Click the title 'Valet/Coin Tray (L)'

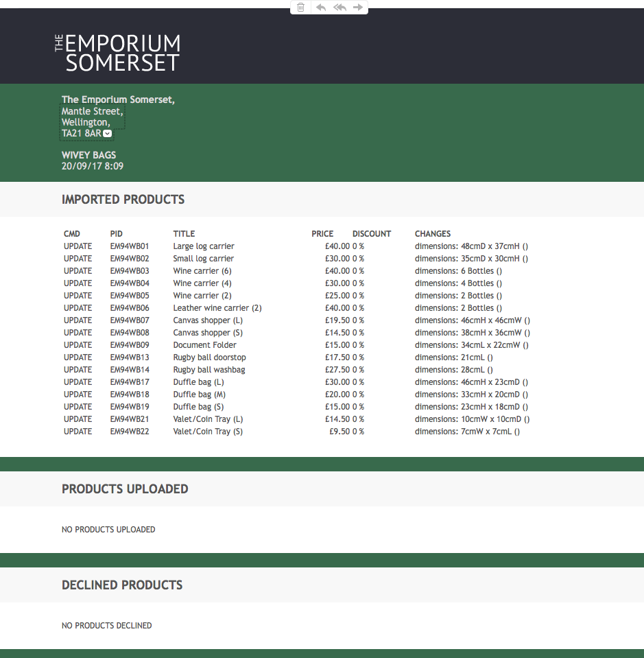coord(208,419)
